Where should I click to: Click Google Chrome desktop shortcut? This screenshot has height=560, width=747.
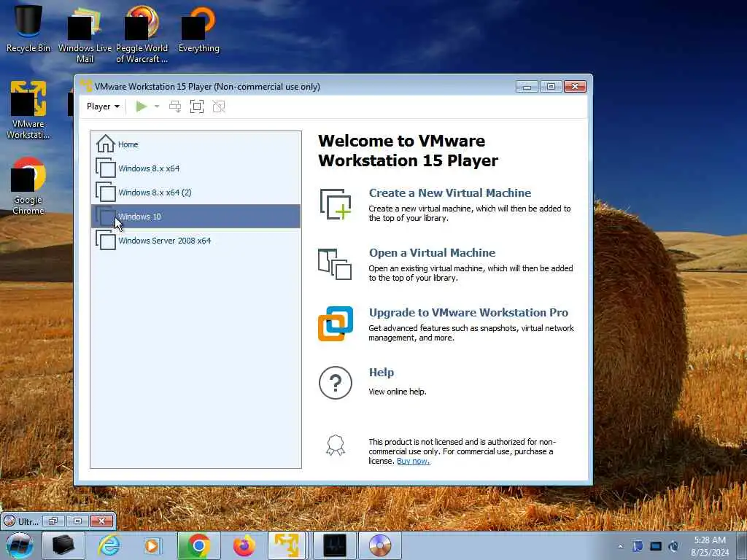(x=28, y=186)
